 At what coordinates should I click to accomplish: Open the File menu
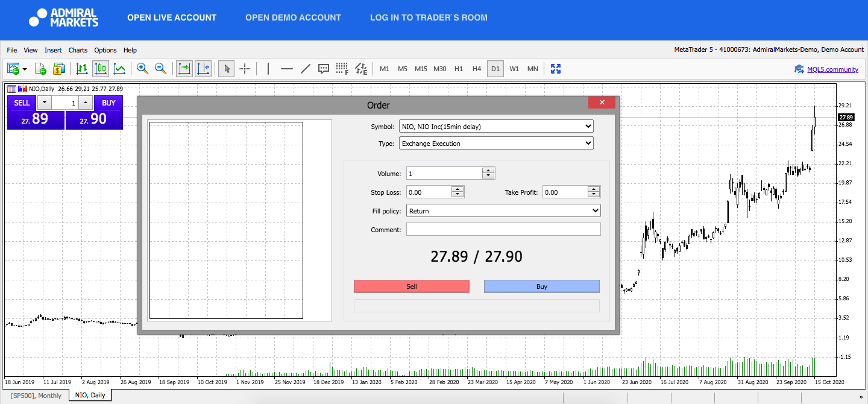[x=12, y=50]
